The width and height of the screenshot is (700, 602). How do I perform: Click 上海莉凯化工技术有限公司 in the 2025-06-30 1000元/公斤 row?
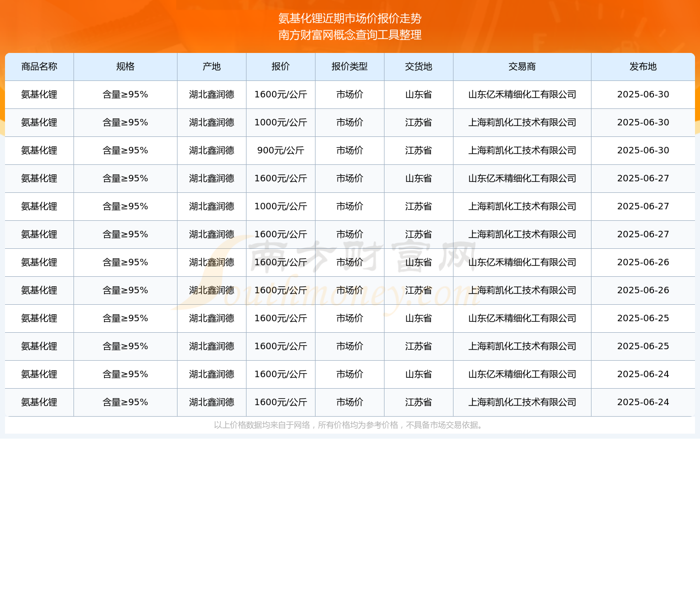(x=522, y=122)
